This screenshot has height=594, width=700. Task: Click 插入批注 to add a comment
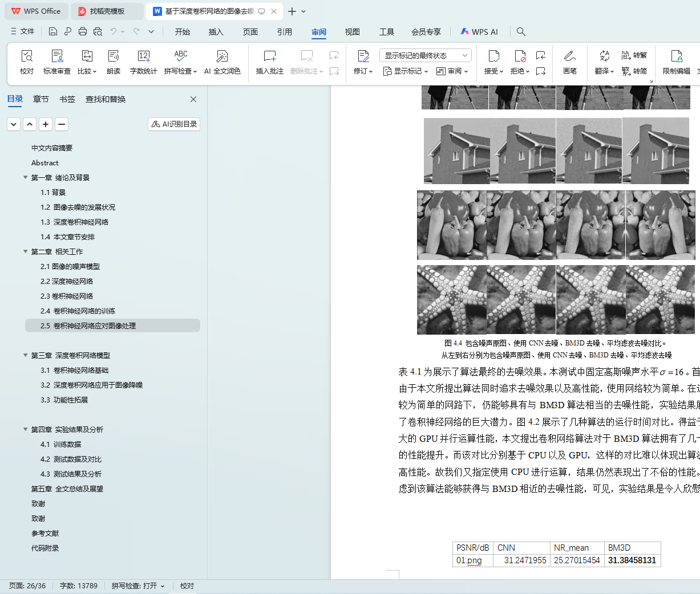click(x=269, y=62)
